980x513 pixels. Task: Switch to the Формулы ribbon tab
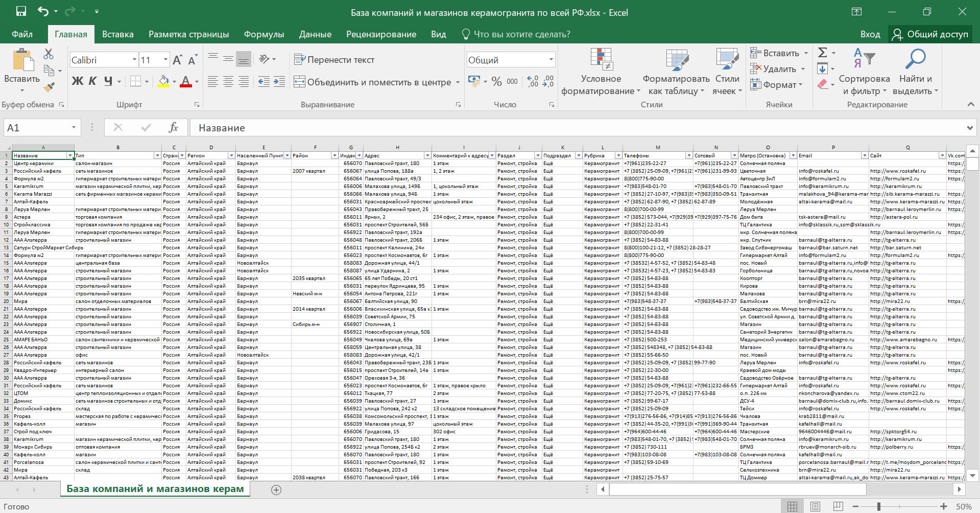(264, 34)
